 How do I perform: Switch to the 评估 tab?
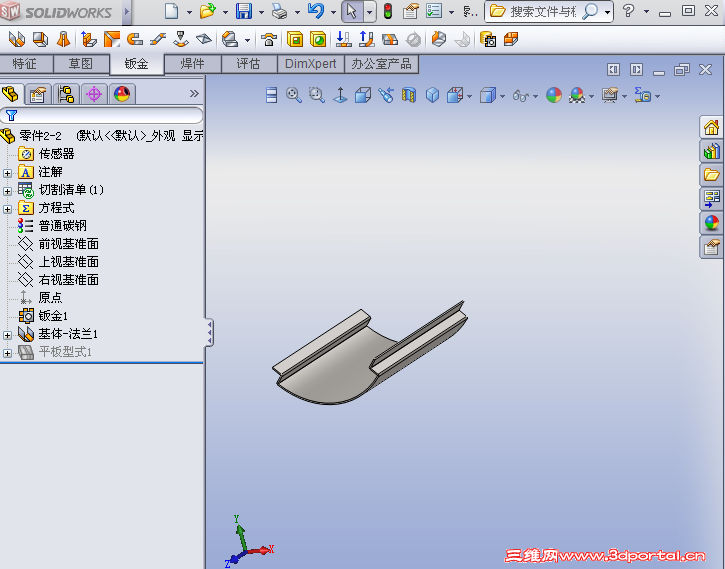249,64
